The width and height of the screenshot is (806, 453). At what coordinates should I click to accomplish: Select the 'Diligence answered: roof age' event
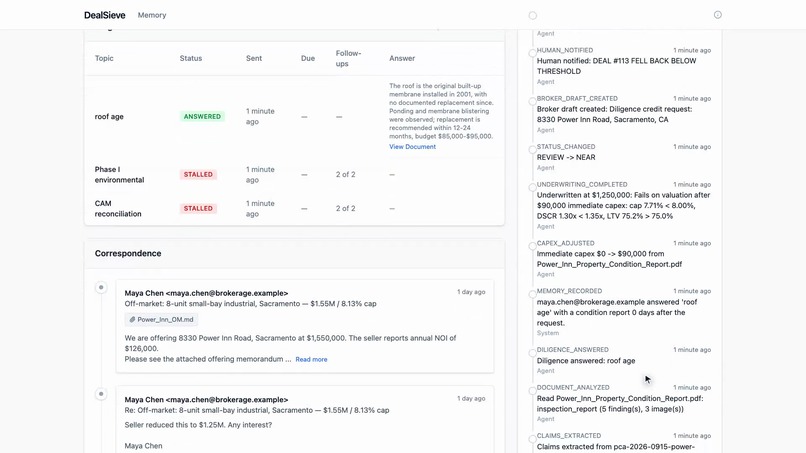pyautogui.click(x=586, y=360)
